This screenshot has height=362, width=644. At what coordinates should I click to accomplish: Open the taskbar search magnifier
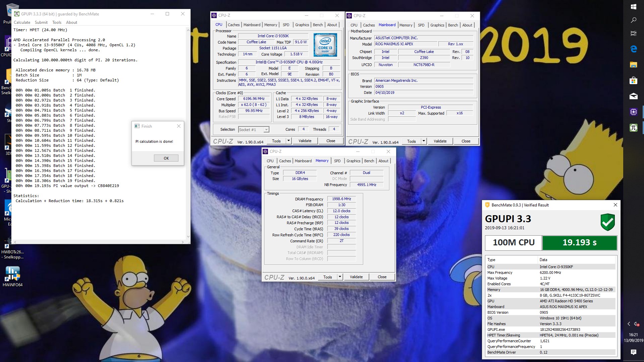coord(633,20)
